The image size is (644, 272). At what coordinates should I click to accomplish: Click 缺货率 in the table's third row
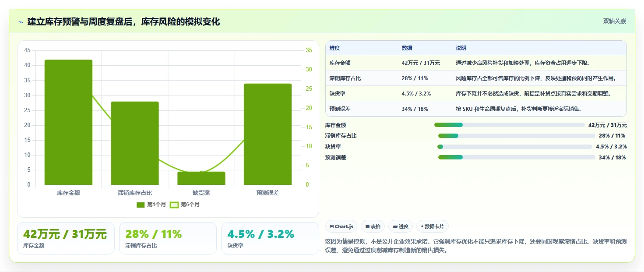[338, 94]
